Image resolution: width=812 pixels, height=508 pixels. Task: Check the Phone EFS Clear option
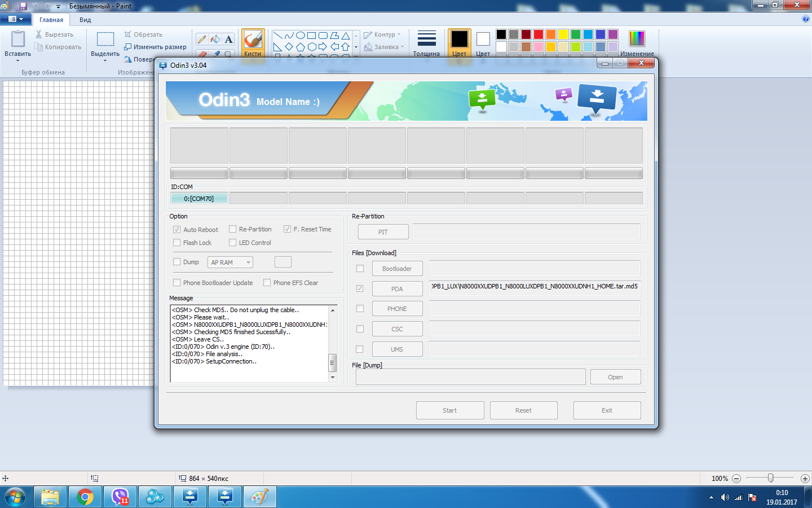[267, 283]
